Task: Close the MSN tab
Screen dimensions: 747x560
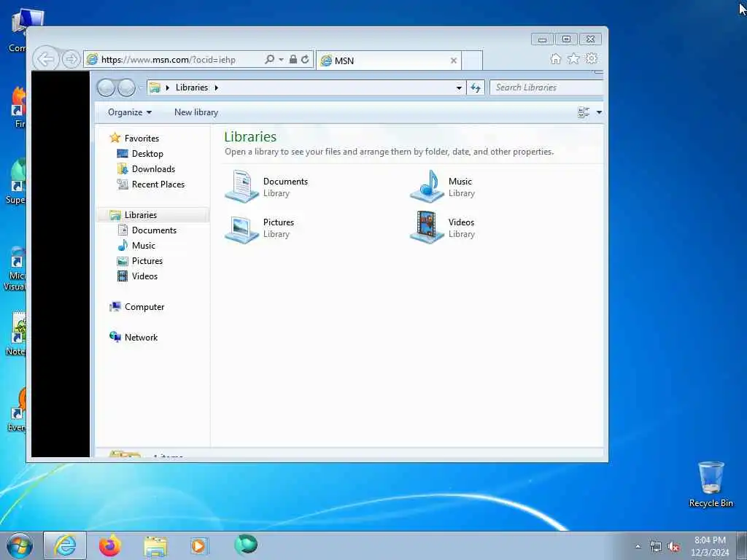Action: click(x=454, y=61)
